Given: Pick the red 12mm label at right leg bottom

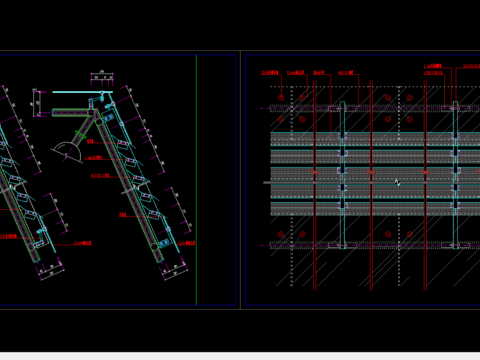Looking at the screenshot, I should coord(186,243).
